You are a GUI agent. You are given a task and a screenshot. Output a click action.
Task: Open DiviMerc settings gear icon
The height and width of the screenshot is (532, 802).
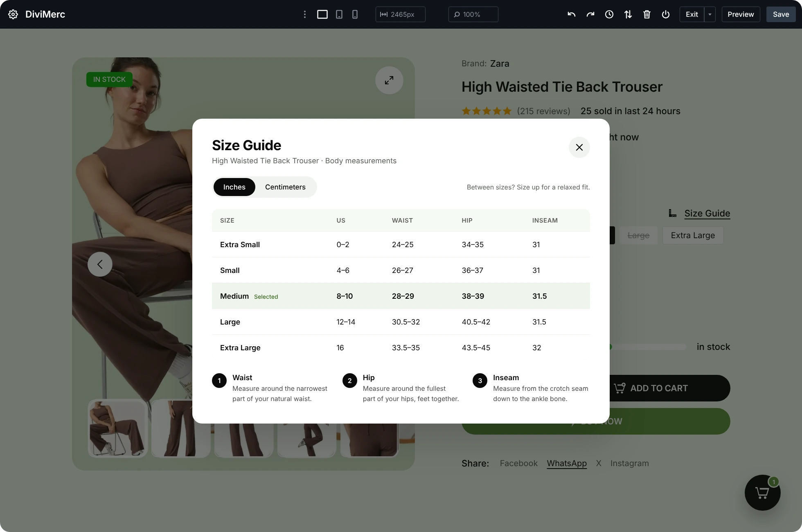(13, 14)
